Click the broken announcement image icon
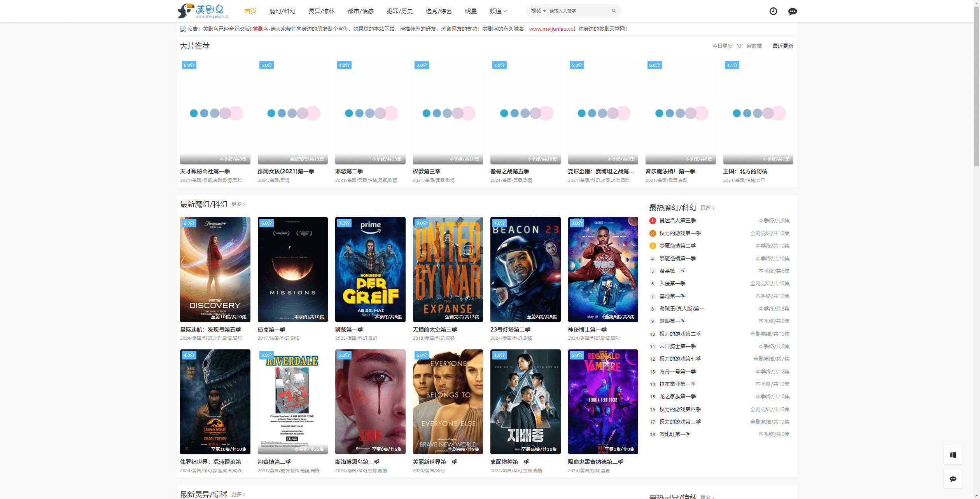Image resolution: width=980 pixels, height=499 pixels. 183,29
